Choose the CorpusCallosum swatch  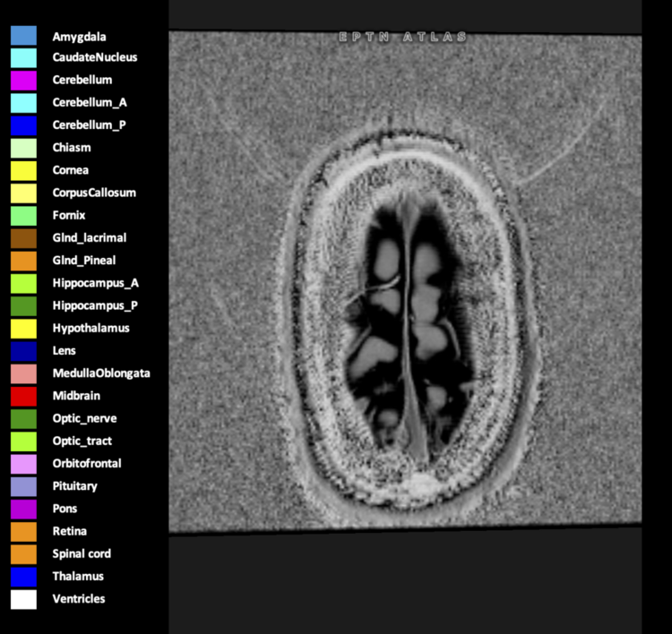point(23,193)
